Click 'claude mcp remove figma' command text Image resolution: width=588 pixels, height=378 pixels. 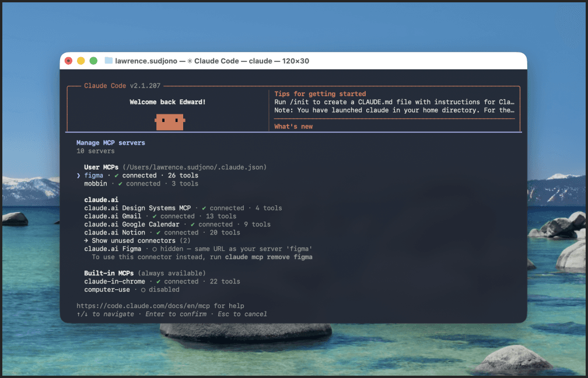[269, 257]
